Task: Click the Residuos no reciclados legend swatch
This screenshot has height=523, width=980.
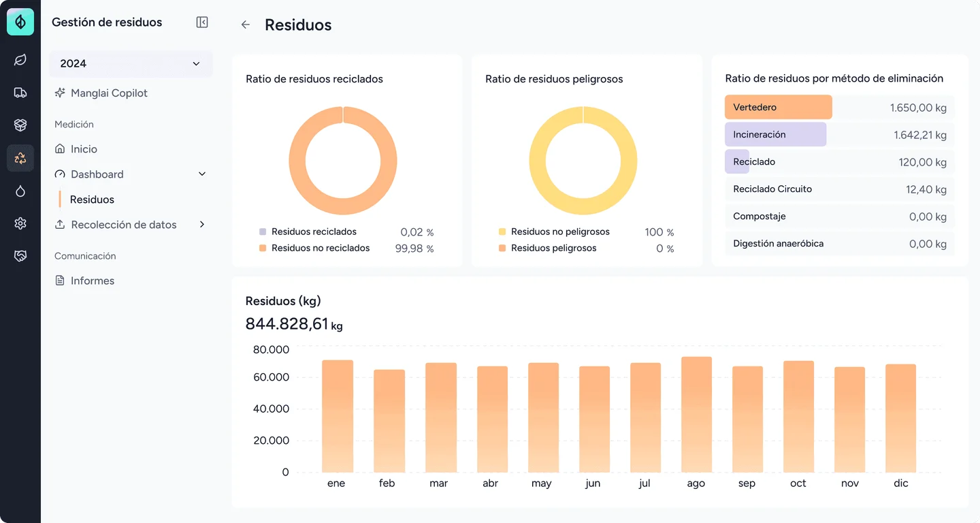Action: point(263,249)
